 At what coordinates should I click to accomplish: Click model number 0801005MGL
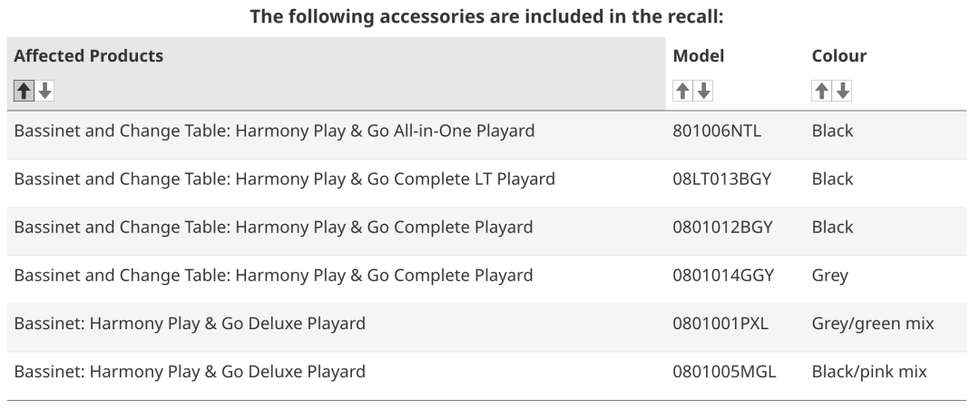[x=724, y=372]
